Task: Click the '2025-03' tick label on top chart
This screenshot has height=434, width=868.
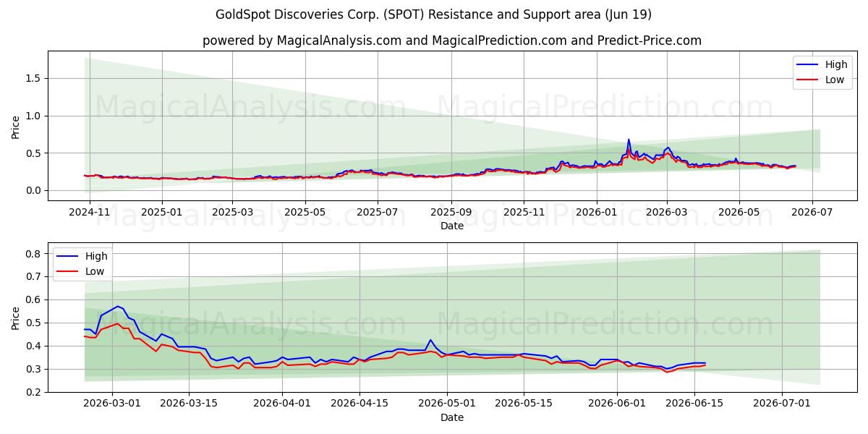Action: pyautogui.click(x=232, y=213)
